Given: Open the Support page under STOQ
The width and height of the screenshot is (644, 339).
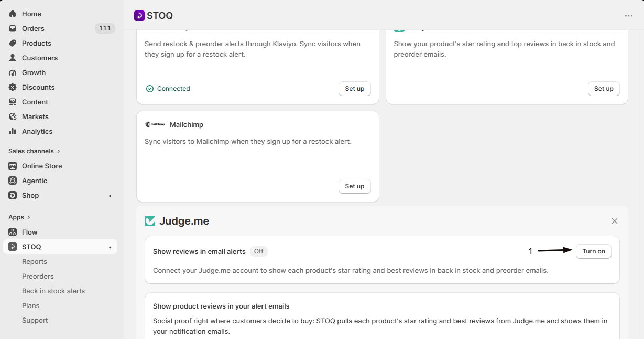Looking at the screenshot, I should pyautogui.click(x=35, y=320).
